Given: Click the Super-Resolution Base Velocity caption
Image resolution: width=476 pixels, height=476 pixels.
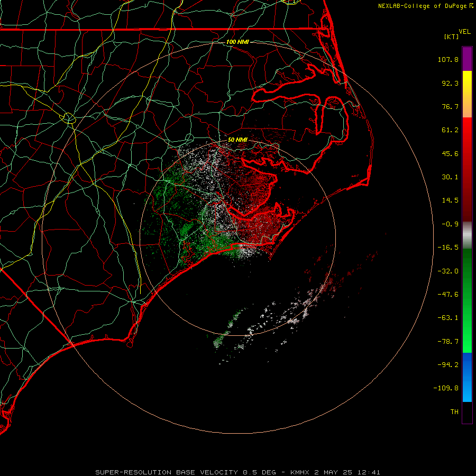Looking at the screenshot, I should pyautogui.click(x=237, y=472).
